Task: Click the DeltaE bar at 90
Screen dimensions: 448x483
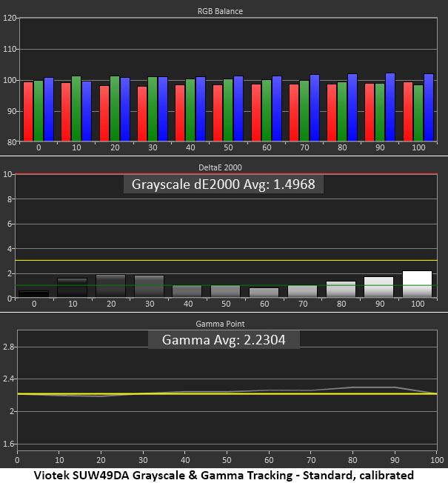Action: click(378, 287)
